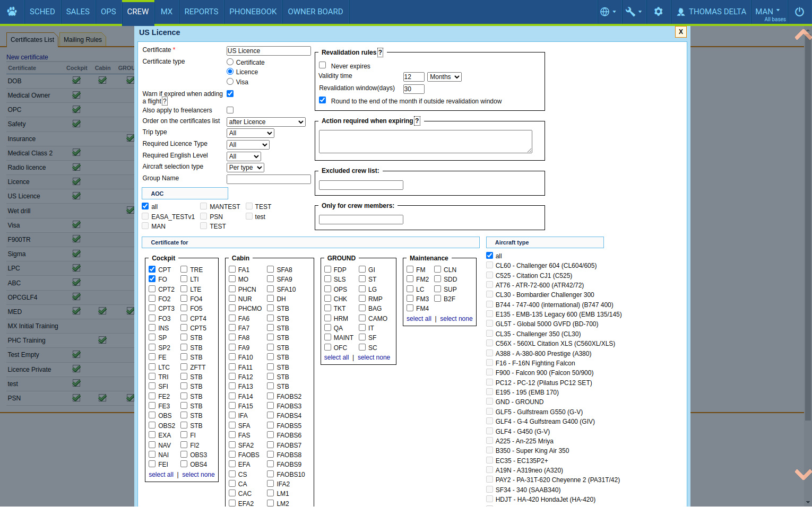Click the Revalidation rules help question mark
812x507 pixels.
point(380,53)
